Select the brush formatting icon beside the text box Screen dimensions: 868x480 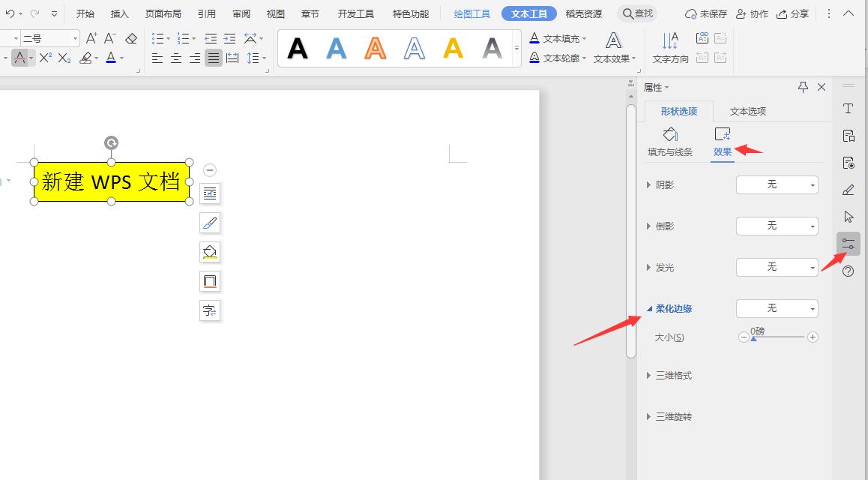[x=209, y=223]
